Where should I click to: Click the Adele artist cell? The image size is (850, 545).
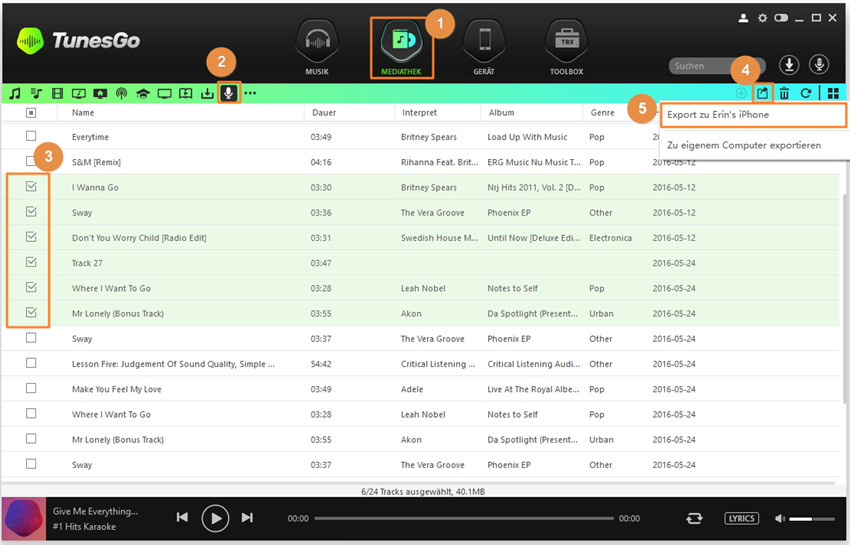click(x=412, y=389)
